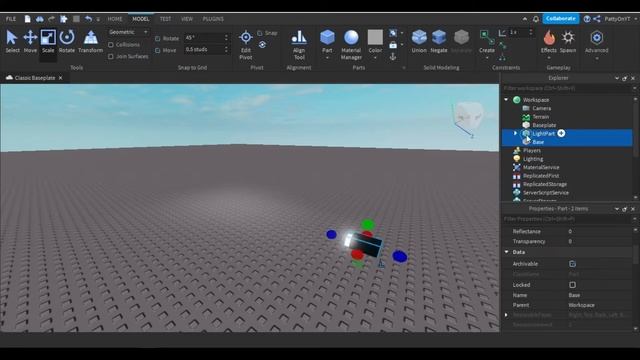Switch to the HOME tab
The height and width of the screenshot is (360, 640).
pyautogui.click(x=115, y=19)
